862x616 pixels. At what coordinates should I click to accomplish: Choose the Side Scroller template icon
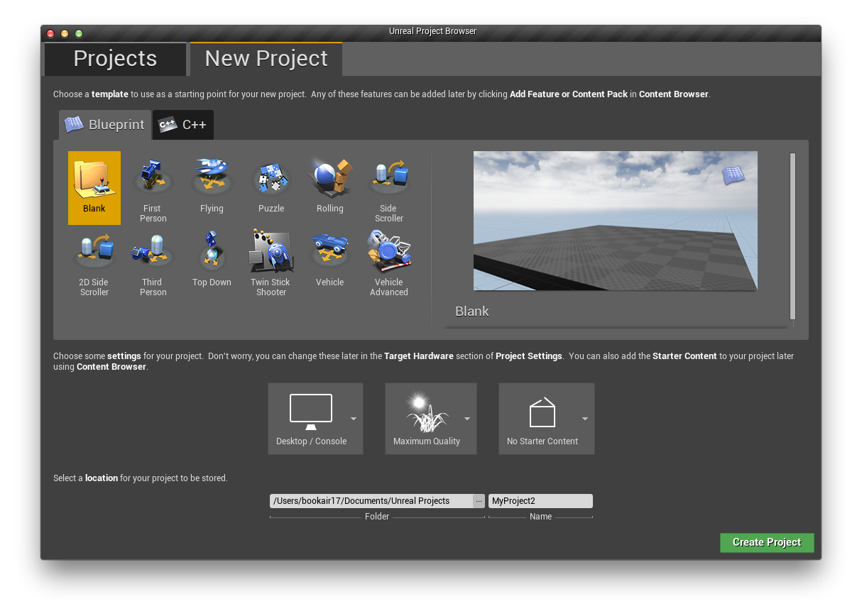[388, 177]
